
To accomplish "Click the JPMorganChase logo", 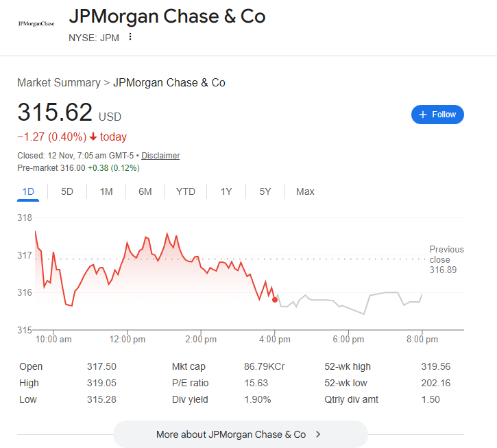I will (36, 23).
